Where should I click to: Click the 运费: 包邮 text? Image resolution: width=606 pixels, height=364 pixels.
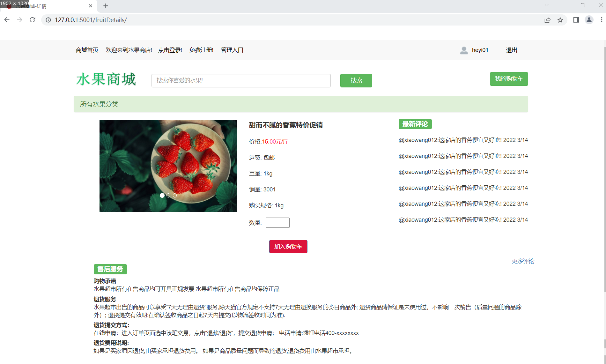[262, 158]
